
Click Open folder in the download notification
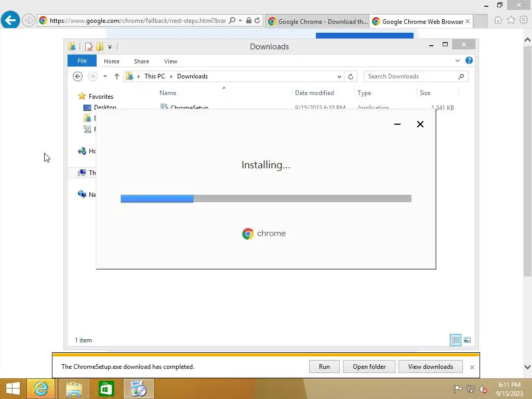[x=369, y=366]
